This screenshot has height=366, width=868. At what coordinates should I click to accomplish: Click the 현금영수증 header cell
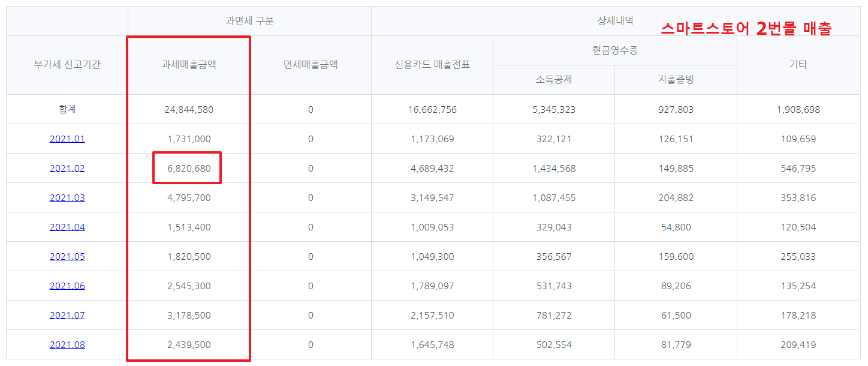tap(615, 50)
